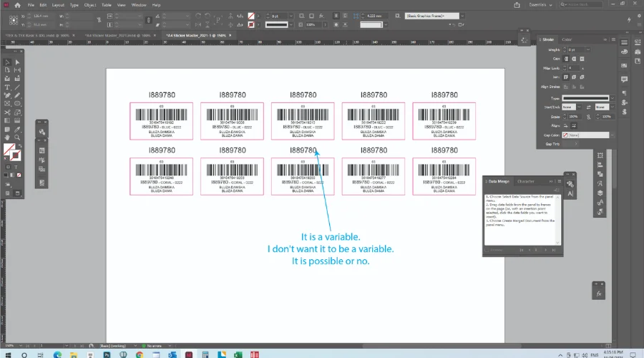The image size is (644, 358).
Task: Open arrowhead End dropdown
Action: click(x=612, y=107)
